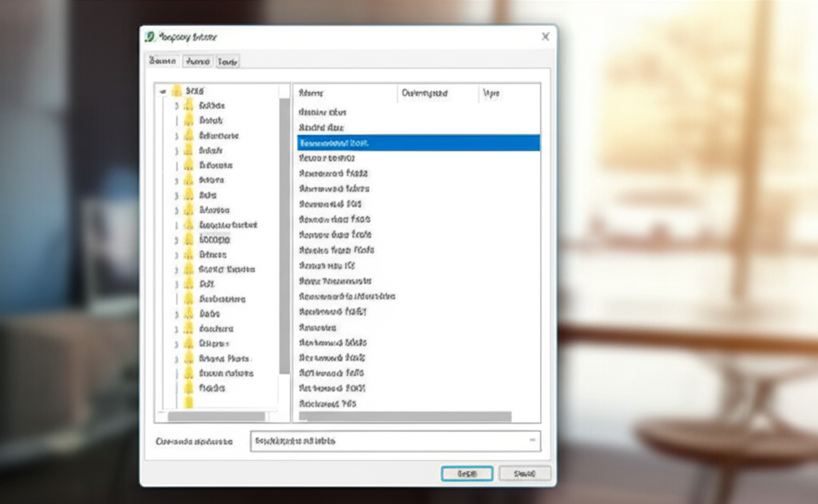818x504 pixels.
Task: Click the second child folder icon in the tree
Action: point(189,121)
